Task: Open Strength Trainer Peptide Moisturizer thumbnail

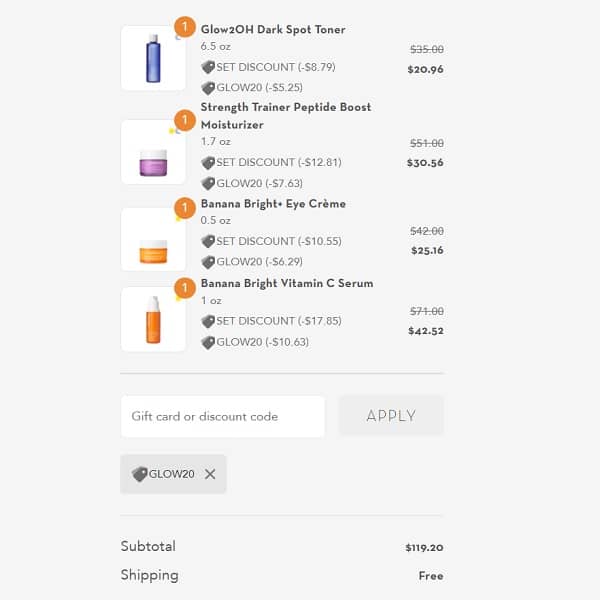Action: [x=153, y=152]
